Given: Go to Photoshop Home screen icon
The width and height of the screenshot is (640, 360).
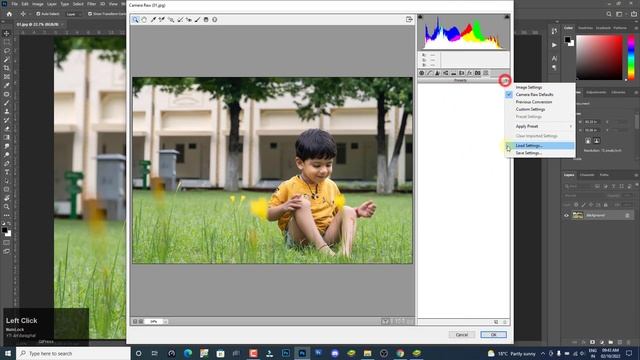Looking at the screenshot, I should point(9,14).
